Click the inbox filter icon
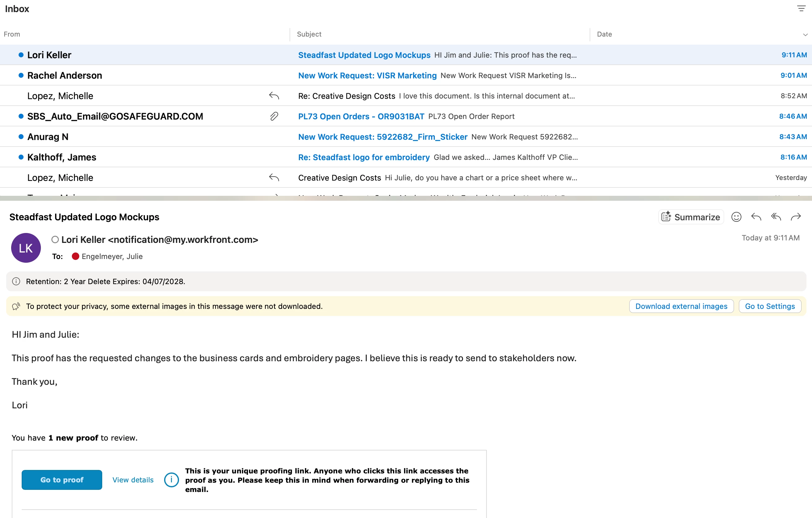 [x=801, y=8]
